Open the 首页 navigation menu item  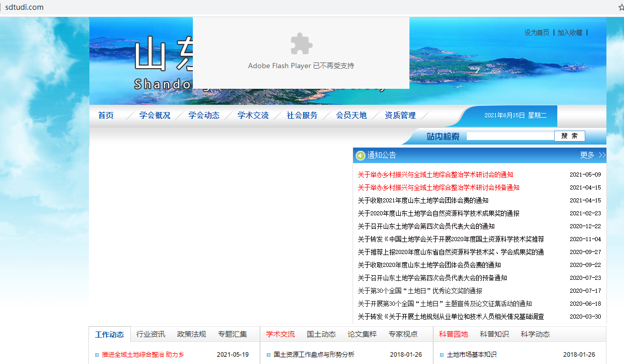click(106, 115)
